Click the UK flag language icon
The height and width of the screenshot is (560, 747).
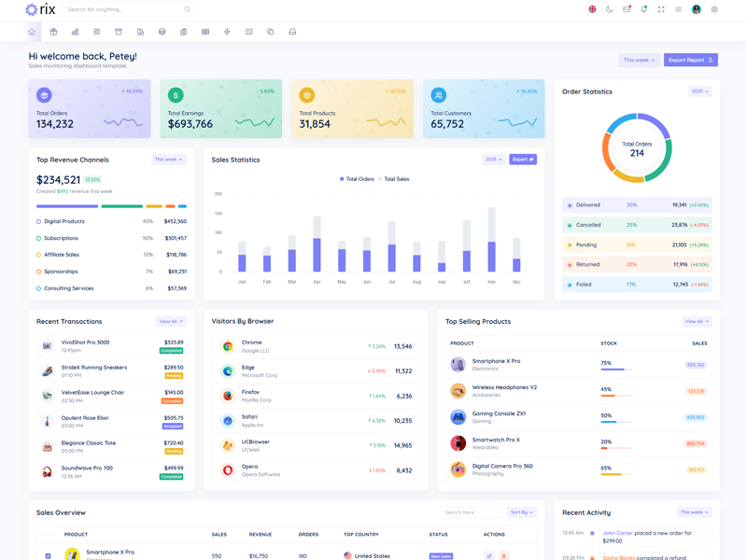(x=592, y=9)
